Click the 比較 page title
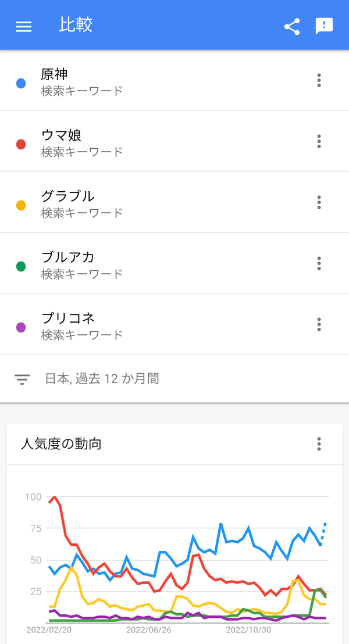 (x=76, y=25)
